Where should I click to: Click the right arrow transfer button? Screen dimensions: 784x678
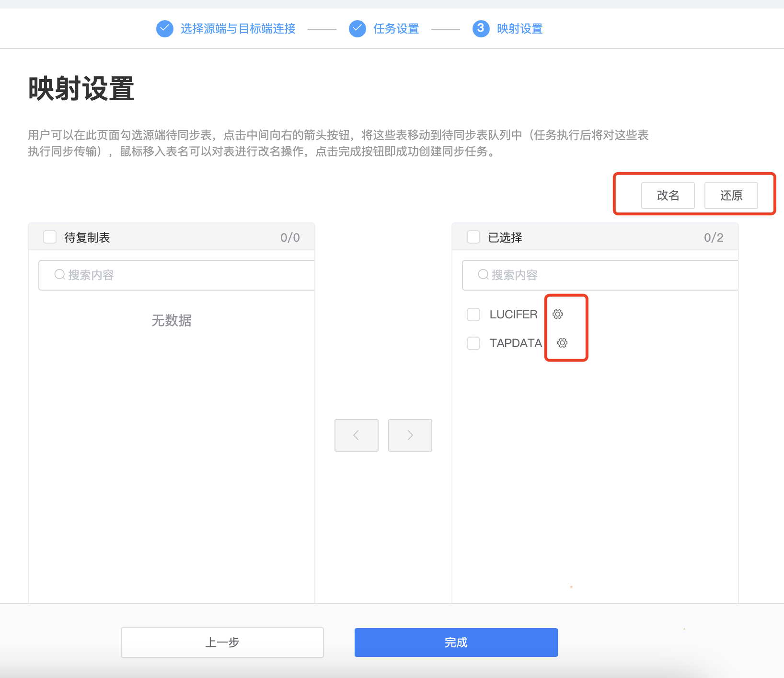[410, 435]
